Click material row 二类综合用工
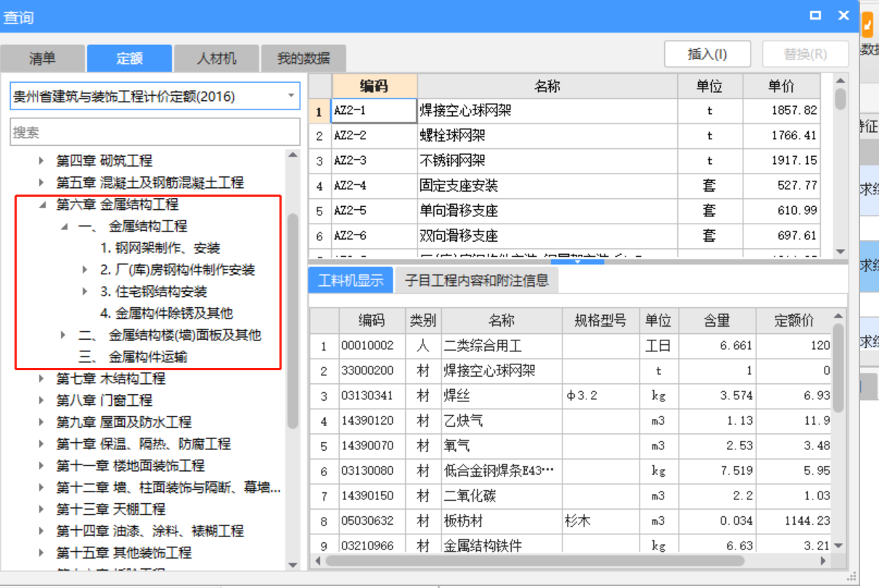The width and height of the screenshot is (879, 588). (571, 346)
